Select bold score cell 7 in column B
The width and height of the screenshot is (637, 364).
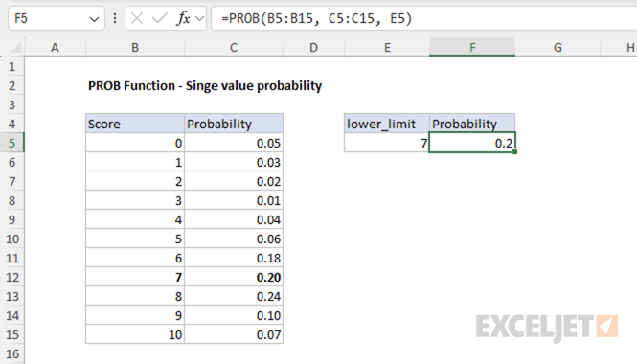pos(135,277)
